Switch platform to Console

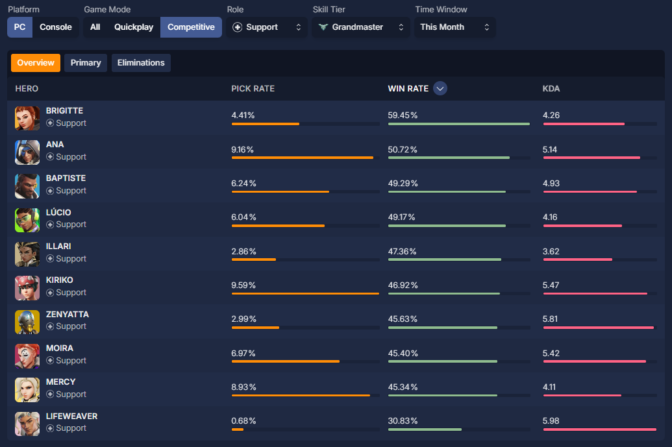[55, 27]
